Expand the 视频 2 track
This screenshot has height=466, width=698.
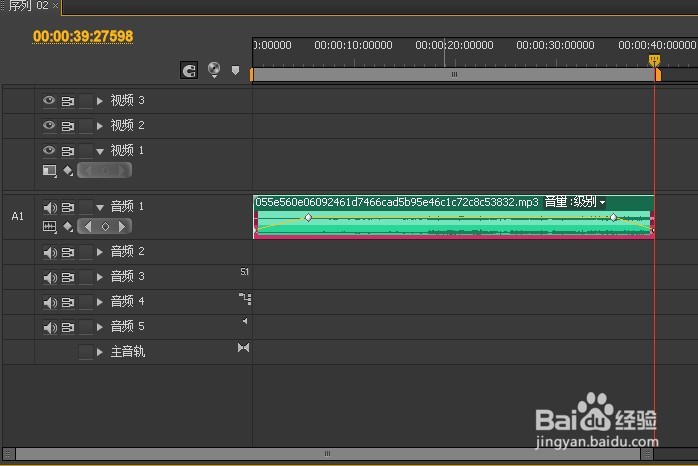point(100,126)
